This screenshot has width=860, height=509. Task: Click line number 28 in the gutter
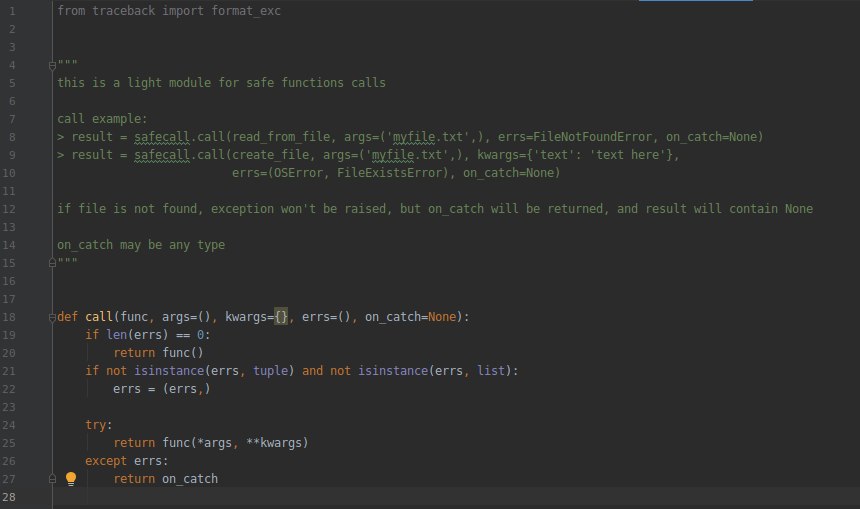click(9, 497)
